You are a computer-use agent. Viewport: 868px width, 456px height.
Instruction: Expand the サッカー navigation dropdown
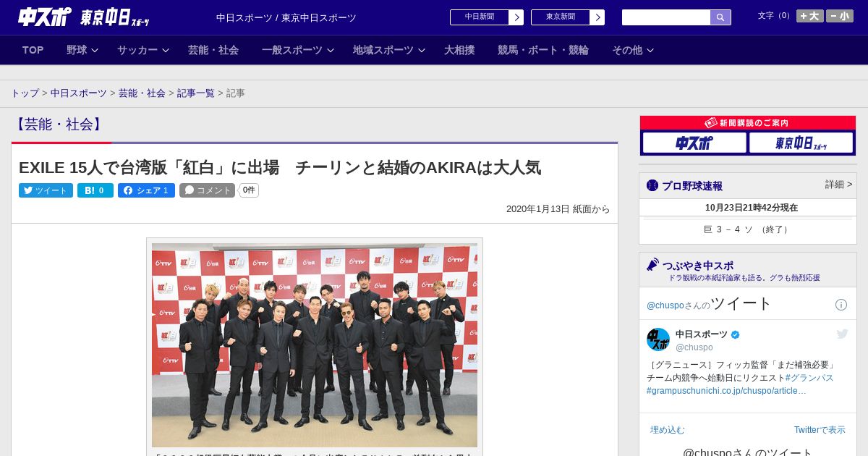142,50
